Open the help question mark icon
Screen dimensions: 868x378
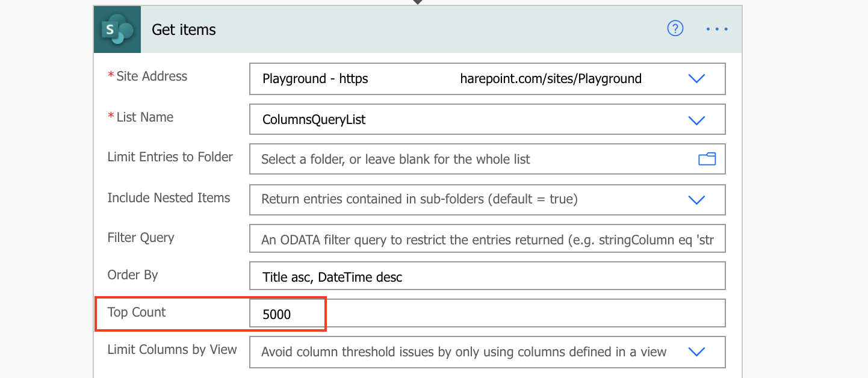(x=675, y=28)
